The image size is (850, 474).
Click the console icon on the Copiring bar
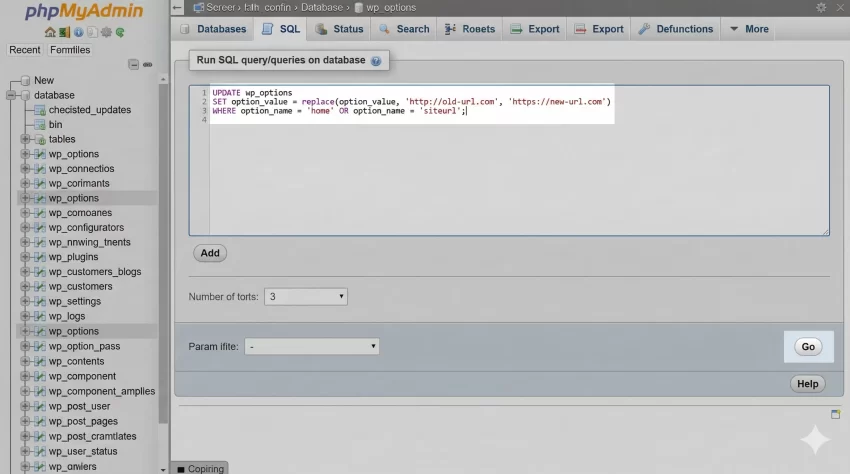181,469
